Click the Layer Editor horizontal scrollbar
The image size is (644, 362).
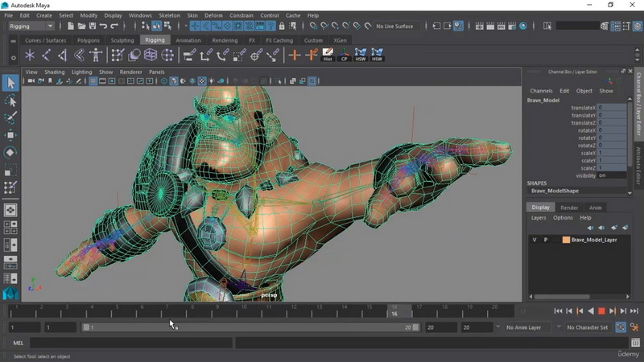pos(562,296)
